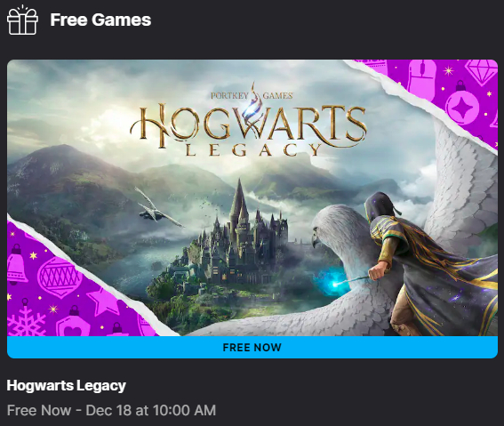Click the golden Hogwarts Legacy logo in artwork

(x=248, y=129)
